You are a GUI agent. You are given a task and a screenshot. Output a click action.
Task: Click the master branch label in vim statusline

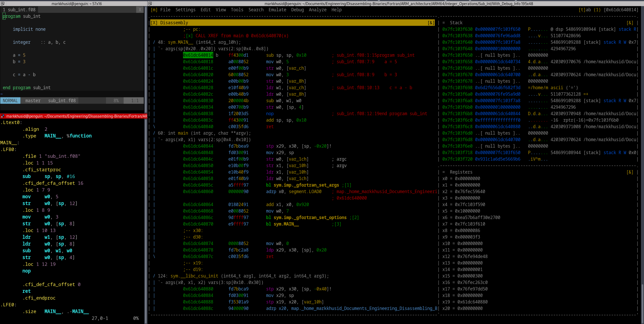33,101
